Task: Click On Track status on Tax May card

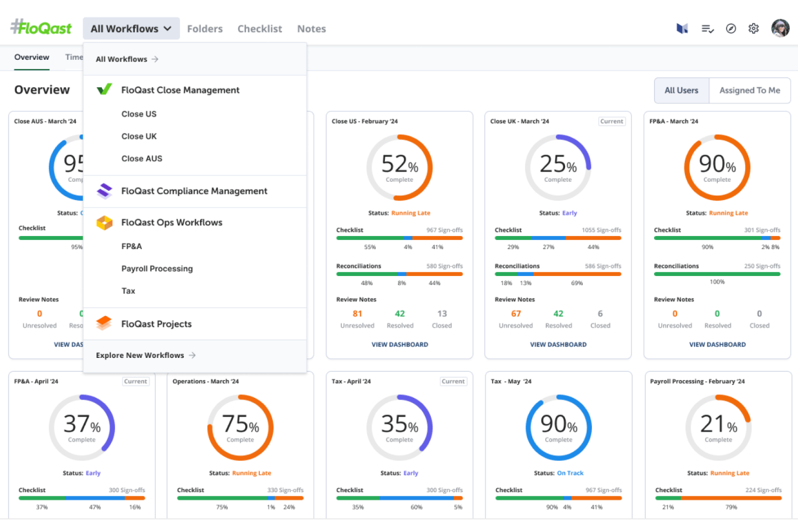Action: tap(570, 473)
